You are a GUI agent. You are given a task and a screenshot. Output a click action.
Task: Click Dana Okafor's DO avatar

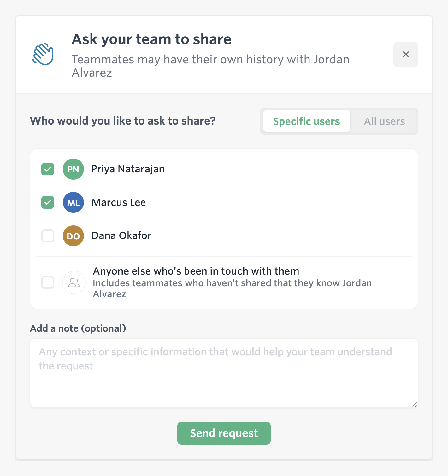[x=73, y=236]
